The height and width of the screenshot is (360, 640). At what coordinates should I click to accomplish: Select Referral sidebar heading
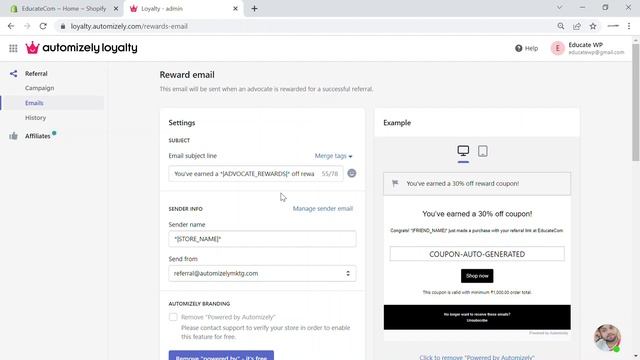(x=36, y=73)
